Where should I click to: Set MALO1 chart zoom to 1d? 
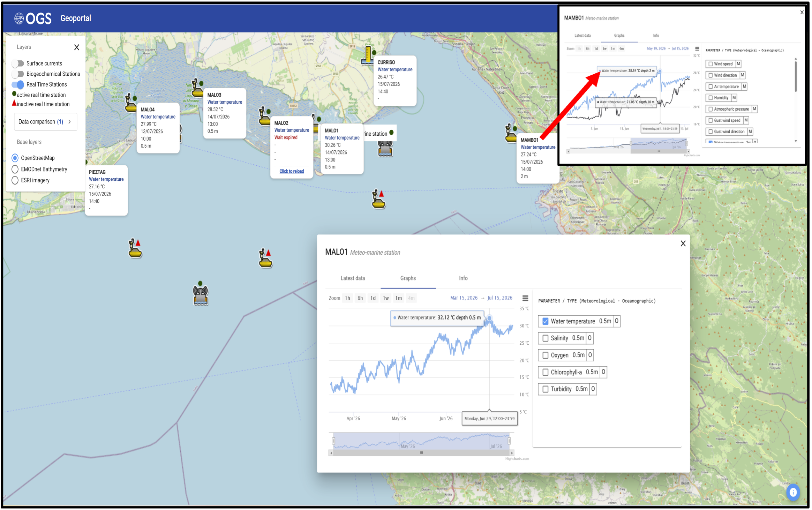(373, 298)
